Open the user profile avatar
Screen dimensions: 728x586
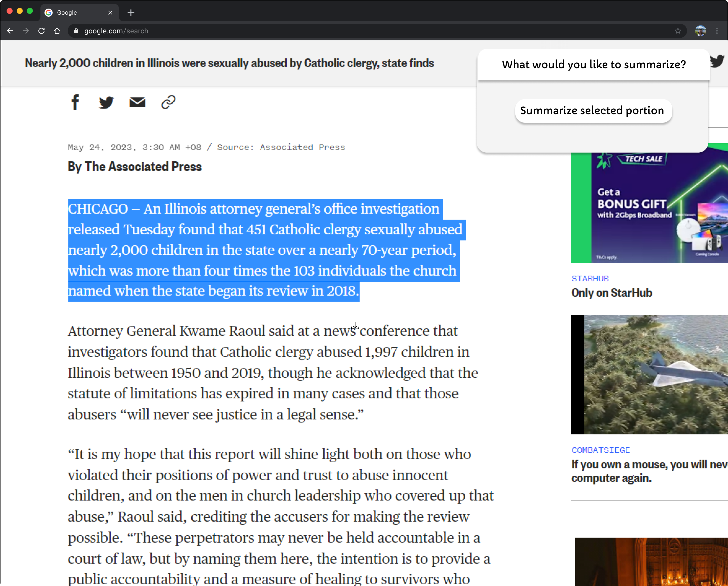(x=700, y=31)
